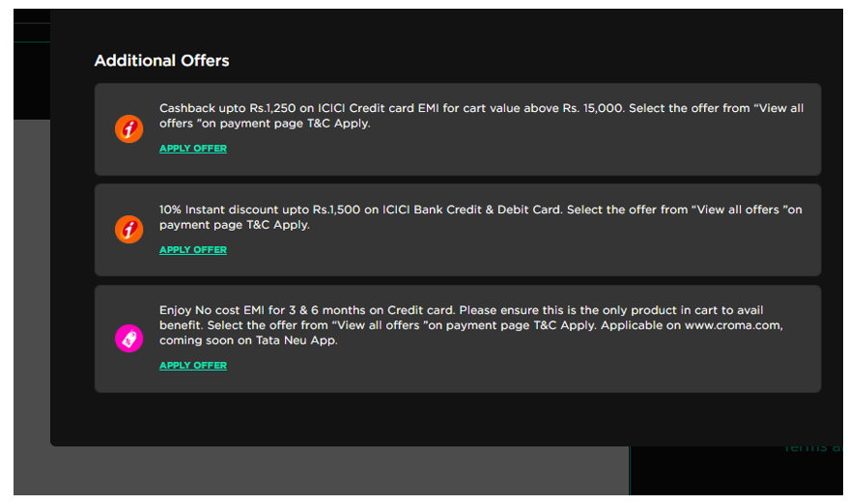
Task: Apply the 10% instant discount ICICI offer
Action: point(193,250)
